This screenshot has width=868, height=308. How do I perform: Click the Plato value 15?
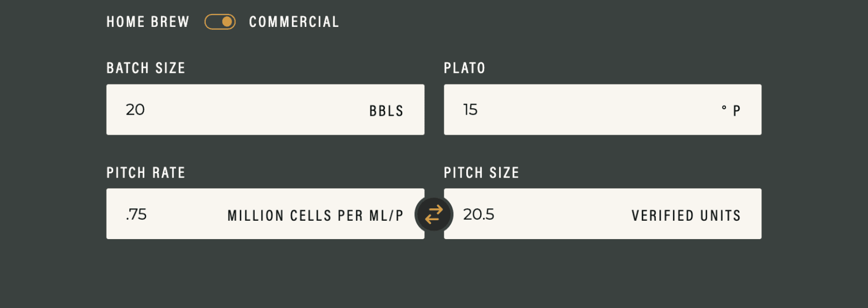[x=470, y=110]
